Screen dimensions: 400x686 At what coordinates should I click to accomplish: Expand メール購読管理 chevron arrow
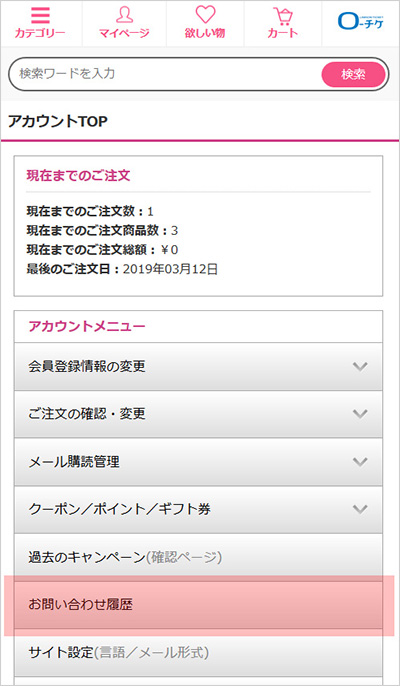click(360, 462)
